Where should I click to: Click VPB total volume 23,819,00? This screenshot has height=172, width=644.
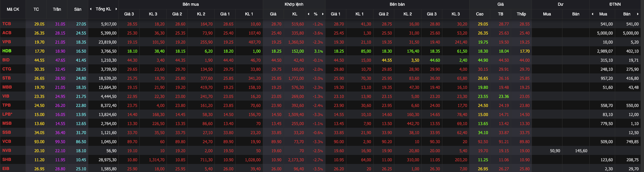click(107, 42)
